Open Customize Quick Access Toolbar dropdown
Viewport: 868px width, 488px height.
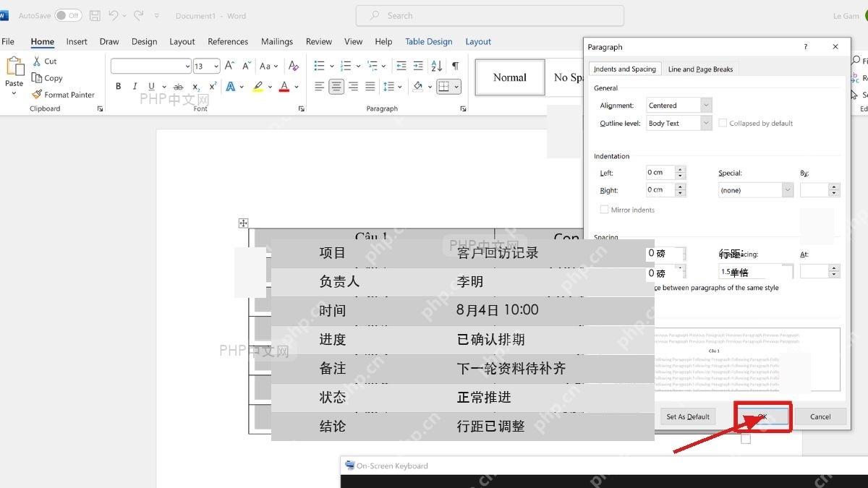pyautogui.click(x=158, y=15)
